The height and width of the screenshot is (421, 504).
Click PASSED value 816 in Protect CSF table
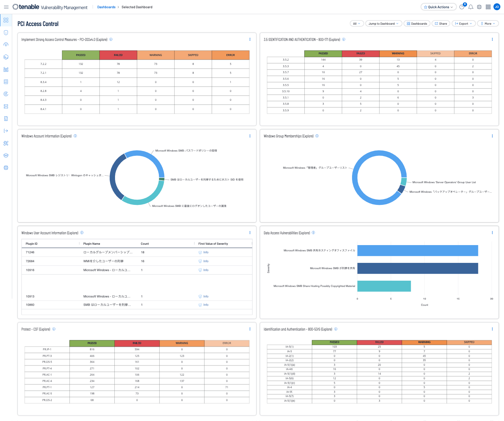click(92, 350)
